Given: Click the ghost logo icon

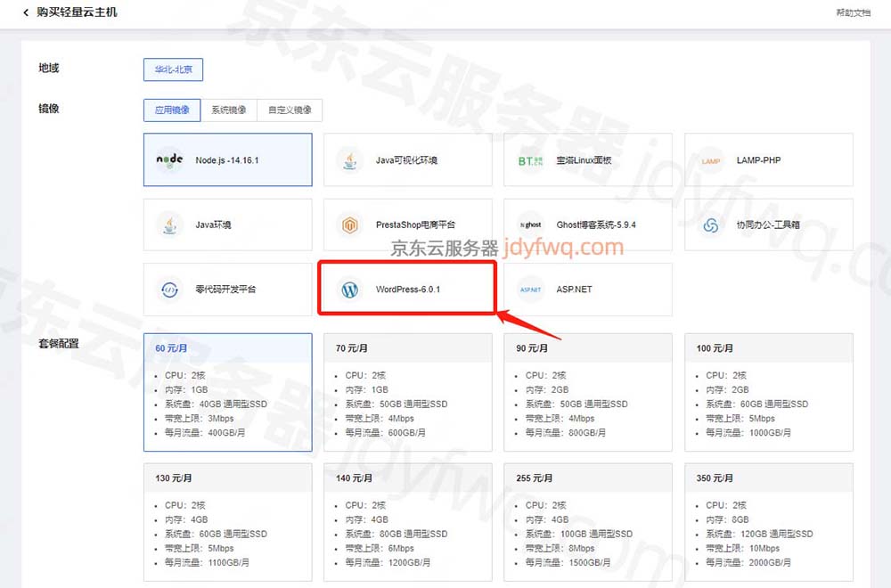Looking at the screenshot, I should pyautogui.click(x=531, y=225).
